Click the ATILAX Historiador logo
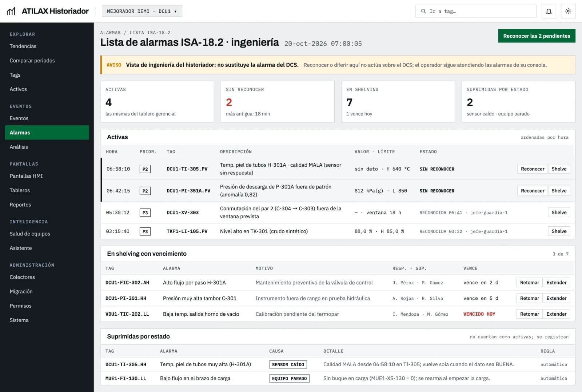The height and width of the screenshot is (392, 582). pyautogui.click(x=48, y=11)
